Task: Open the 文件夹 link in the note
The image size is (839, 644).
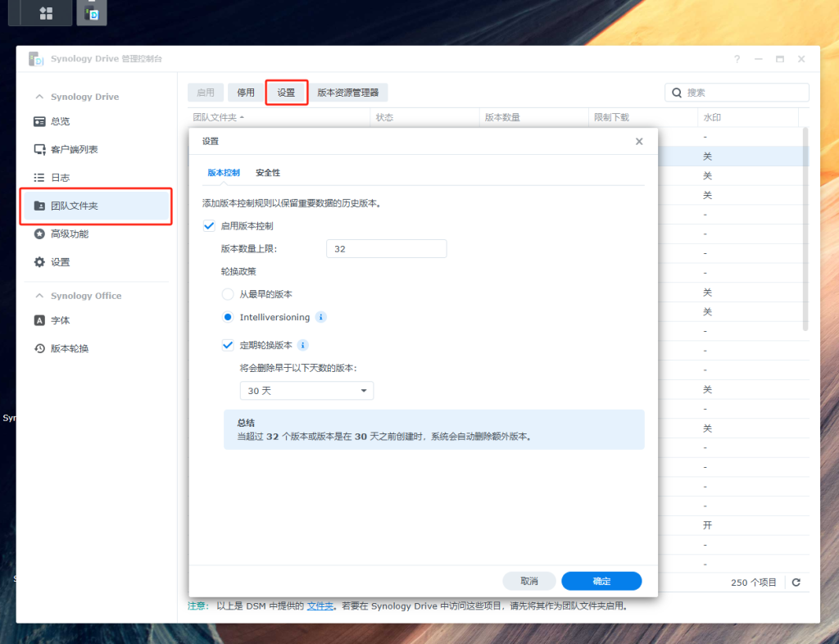Action: pos(320,606)
